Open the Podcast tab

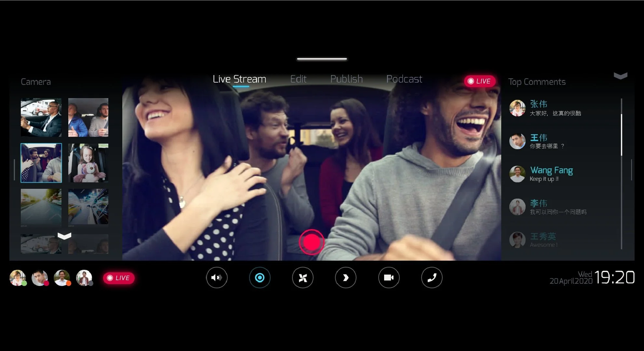pos(404,79)
